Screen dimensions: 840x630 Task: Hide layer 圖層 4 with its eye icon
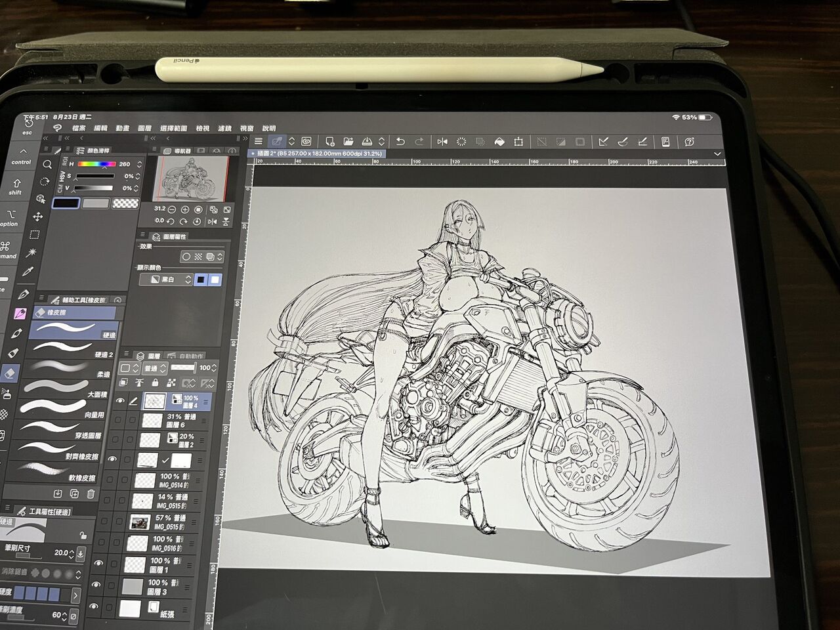(120, 400)
